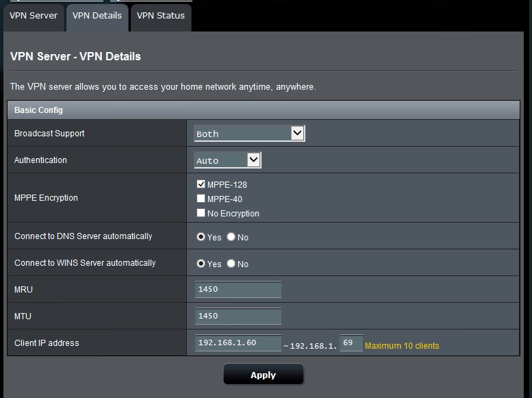Tick the No Encryption checkbox
532x398 pixels.
(x=201, y=213)
